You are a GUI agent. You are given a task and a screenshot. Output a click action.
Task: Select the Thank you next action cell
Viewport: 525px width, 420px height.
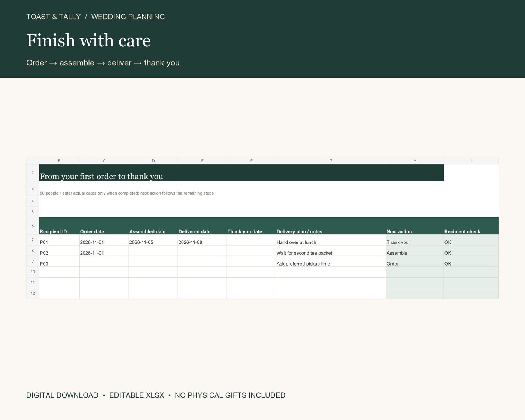(415, 240)
